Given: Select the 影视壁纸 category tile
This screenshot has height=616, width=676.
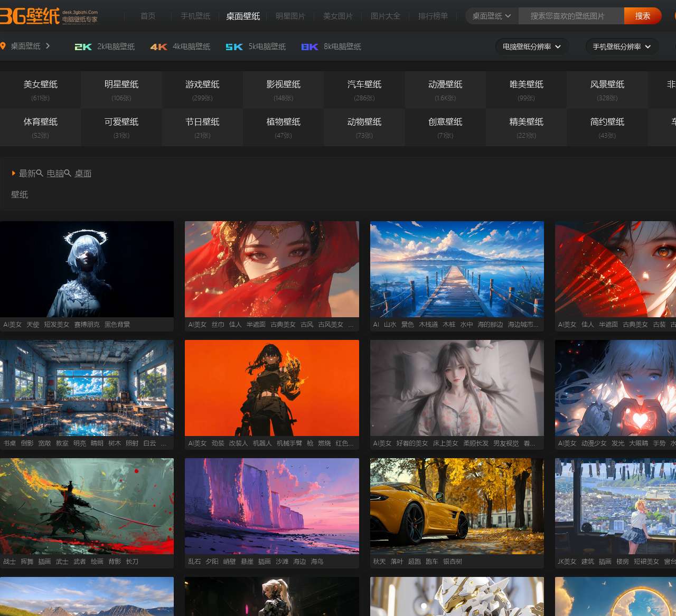Looking at the screenshot, I should click(284, 90).
